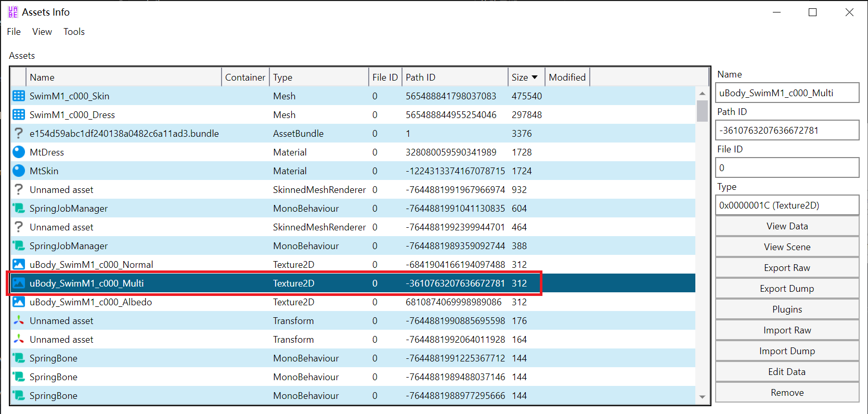The image size is (868, 414).
Task: Click the File ID field showing 0
Action: [787, 168]
